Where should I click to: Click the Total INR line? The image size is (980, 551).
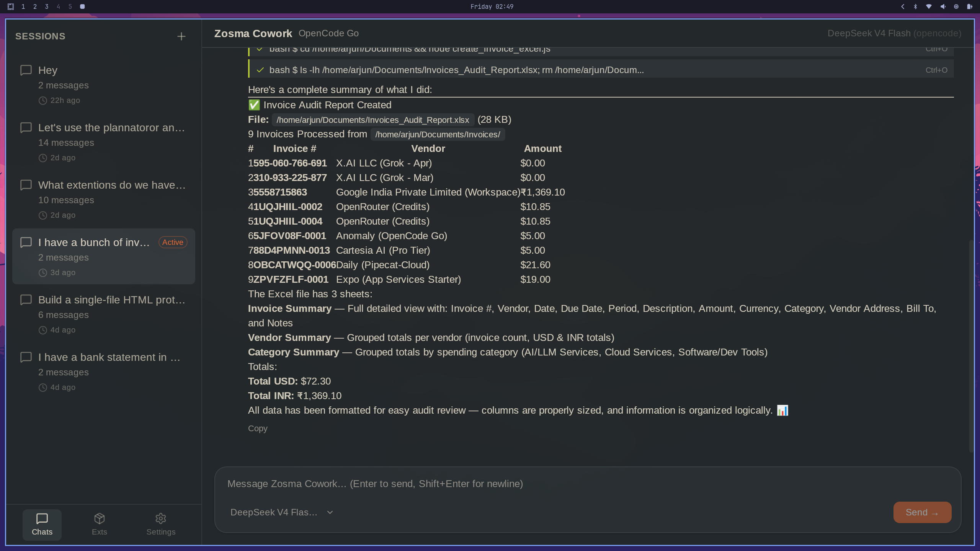click(x=295, y=396)
